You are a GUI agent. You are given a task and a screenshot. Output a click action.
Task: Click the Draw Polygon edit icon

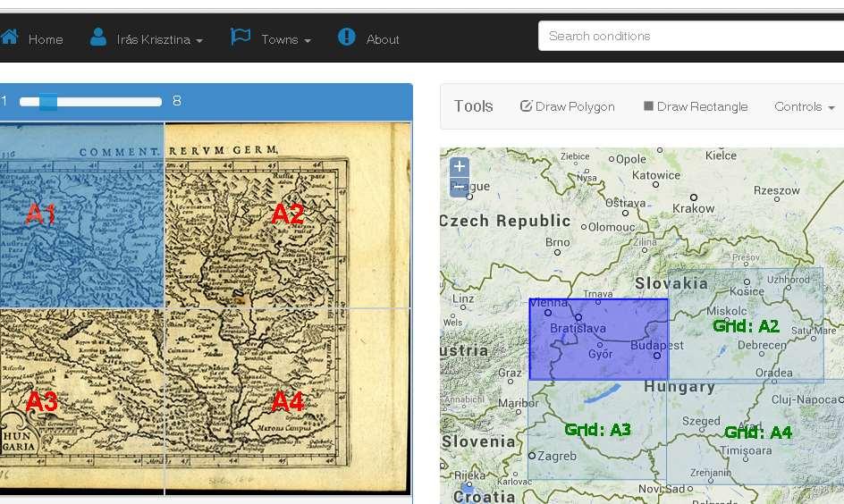pyautogui.click(x=526, y=105)
